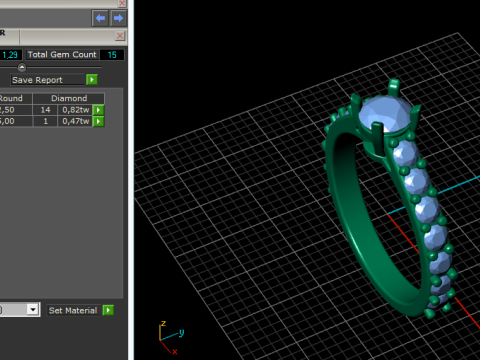
Task: Select the total weight value 1,29
Action: point(10,55)
